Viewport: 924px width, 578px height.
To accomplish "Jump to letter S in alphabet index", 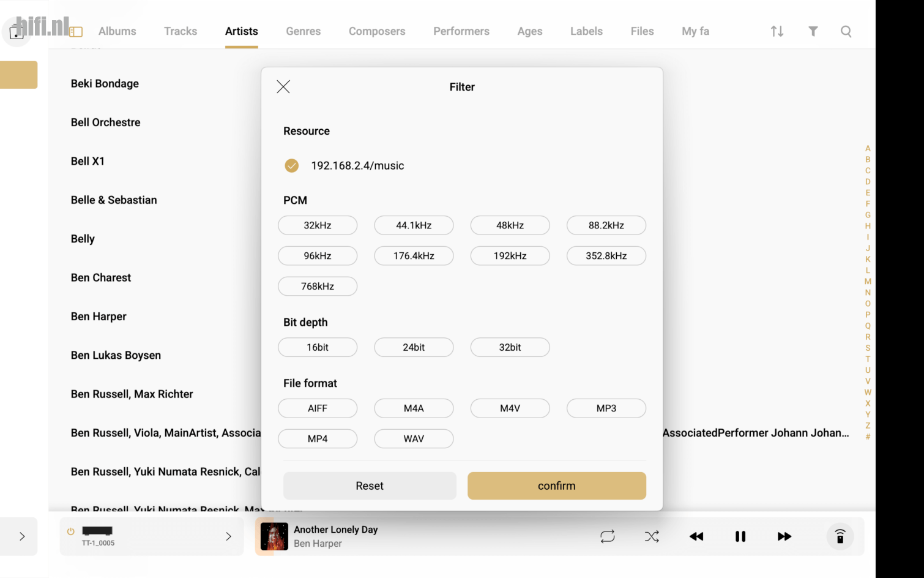I will [x=868, y=348].
